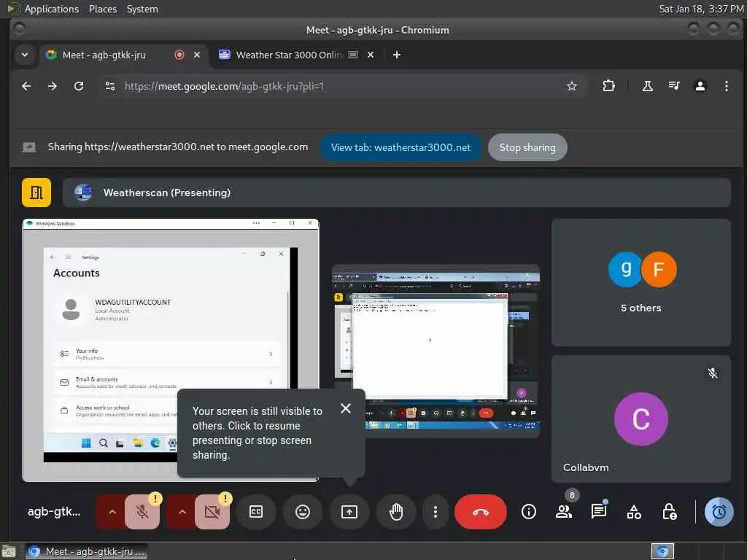The width and height of the screenshot is (747, 560).
Task: Expand the tab search dropdown
Action: tap(25, 55)
